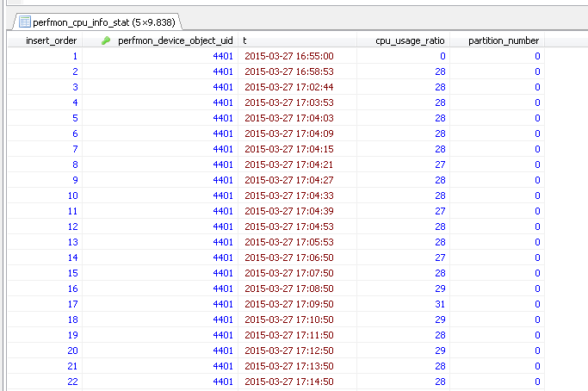Select partition_number 0 in row 2
Image resolution: width=588 pixels, height=391 pixels.
coord(497,71)
